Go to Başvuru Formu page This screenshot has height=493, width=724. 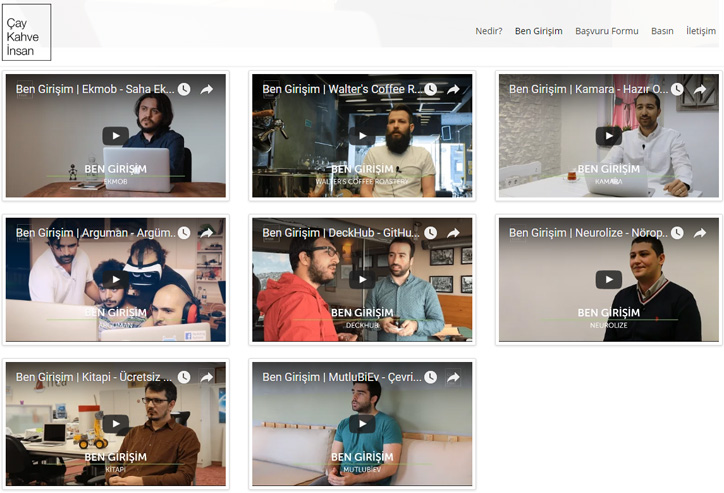(607, 31)
